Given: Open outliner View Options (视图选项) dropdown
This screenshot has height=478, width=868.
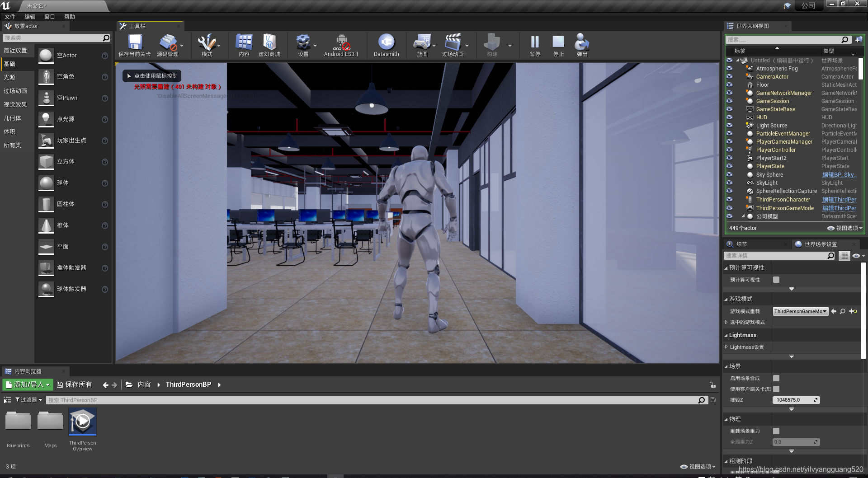Looking at the screenshot, I should point(844,228).
